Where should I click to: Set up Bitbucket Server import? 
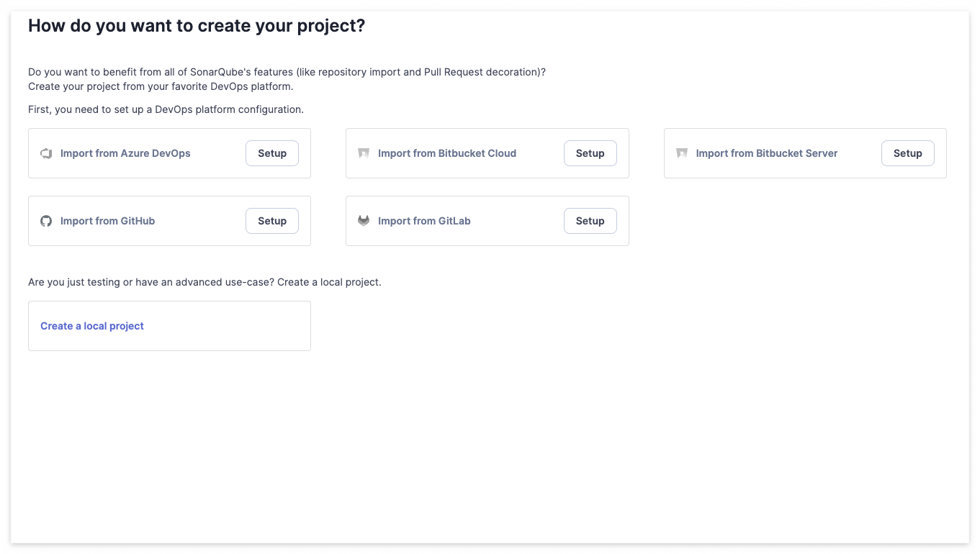[907, 153]
